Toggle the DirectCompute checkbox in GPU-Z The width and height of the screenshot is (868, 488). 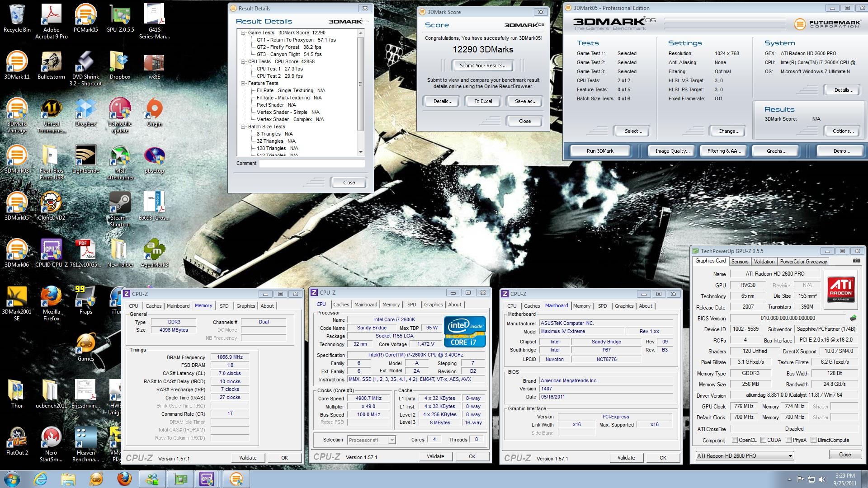tap(813, 440)
